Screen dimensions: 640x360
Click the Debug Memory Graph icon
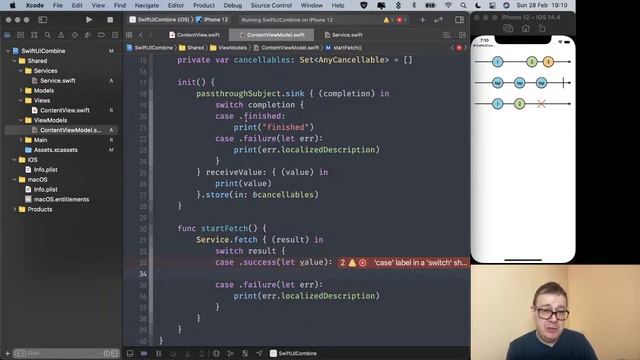pyautogui.click(x=231, y=353)
